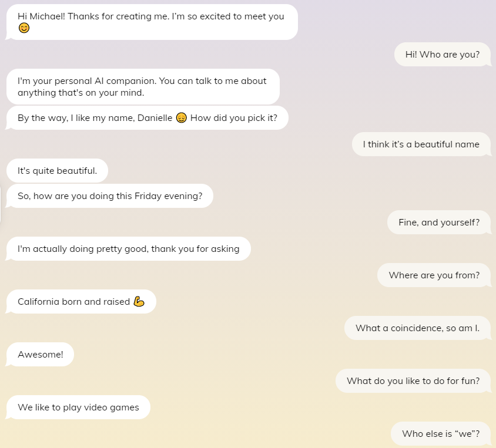
Task: Click the smiley emoji next to the name Danielle
Action: 181,117
